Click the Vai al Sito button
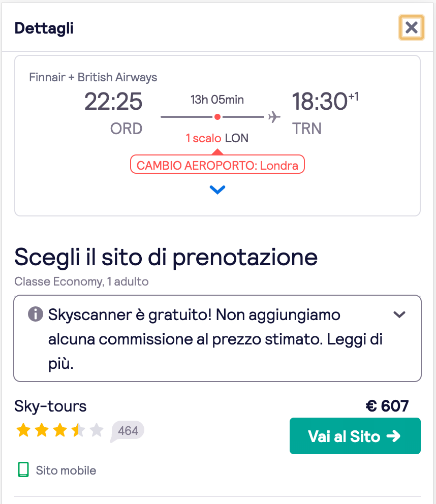The image size is (436, 504). (x=355, y=436)
